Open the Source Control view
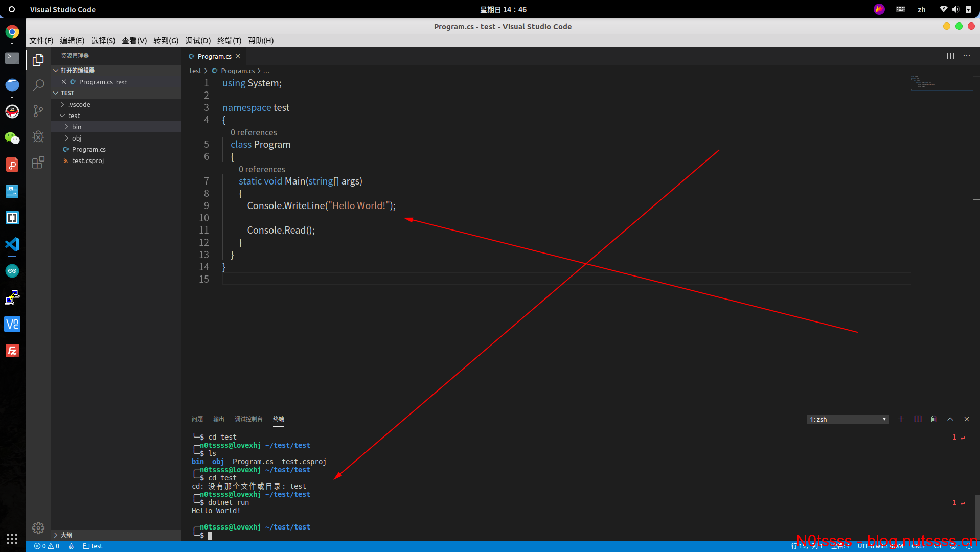The height and width of the screenshot is (552, 980). [38, 111]
